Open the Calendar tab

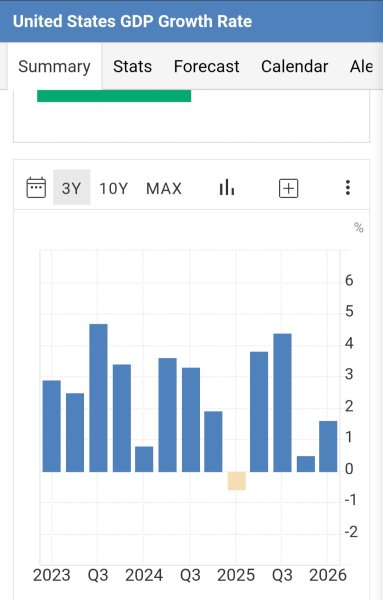coord(295,66)
